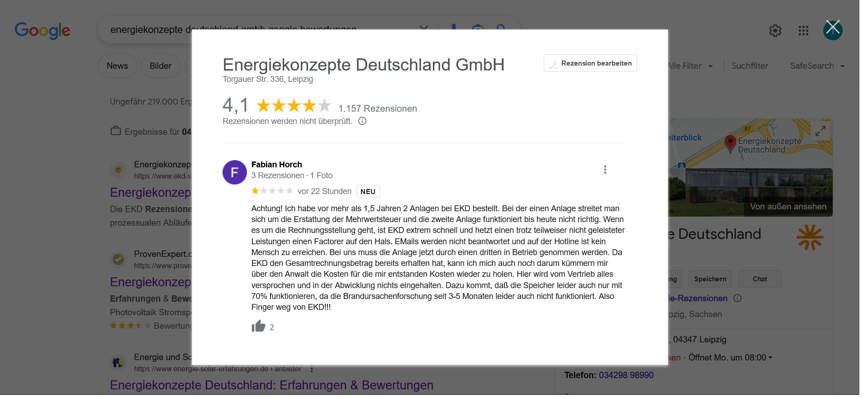Expand the map with the fullscreen icon

coord(820,131)
